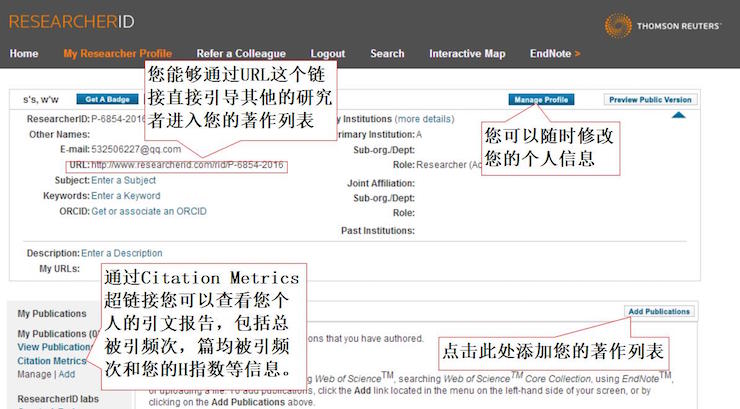
Task: Open the Citation Metrics link
Action: (52, 361)
